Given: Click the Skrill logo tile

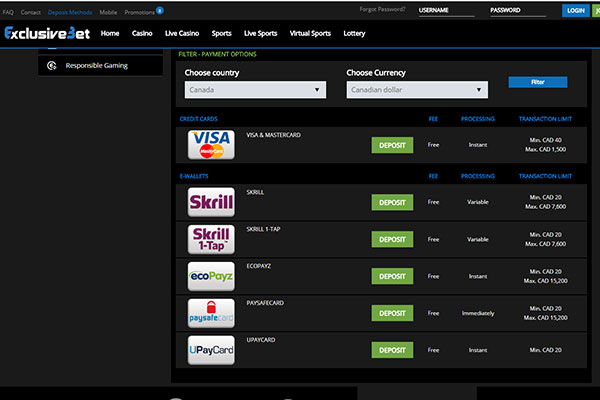Looking at the screenshot, I should (x=211, y=202).
